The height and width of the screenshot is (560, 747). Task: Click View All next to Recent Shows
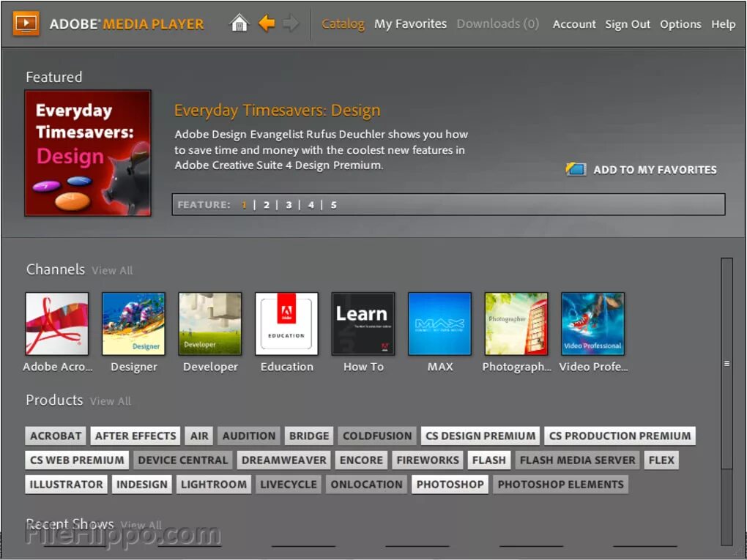point(141,526)
